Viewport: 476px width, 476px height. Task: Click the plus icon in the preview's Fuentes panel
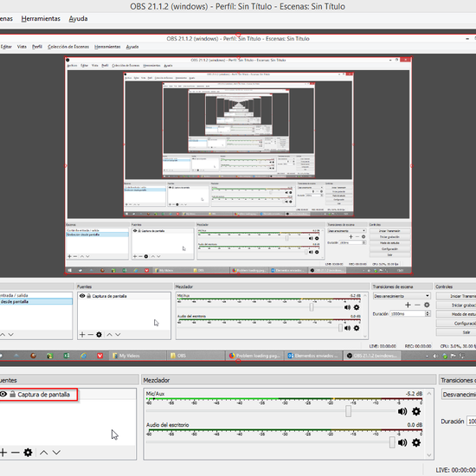82,335
